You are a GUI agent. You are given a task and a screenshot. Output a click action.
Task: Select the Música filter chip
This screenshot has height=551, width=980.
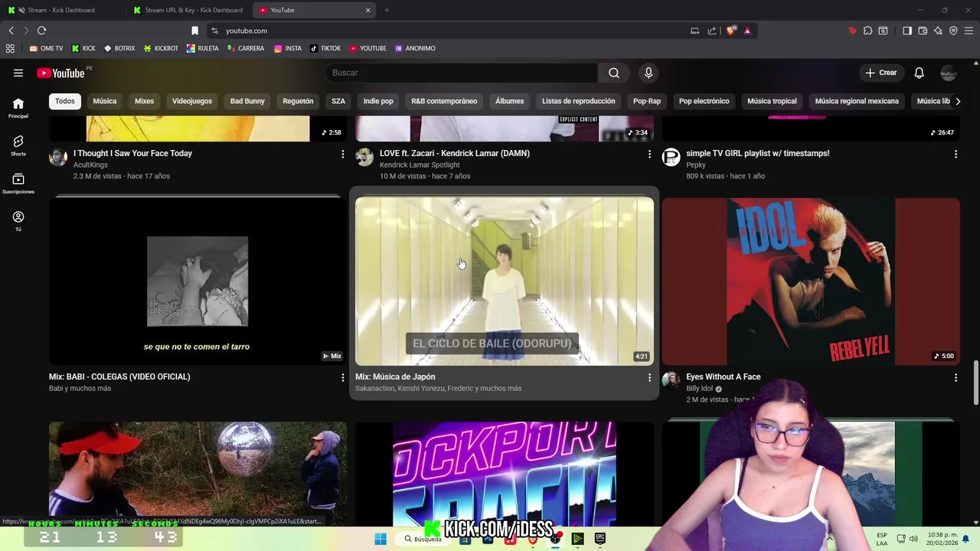tap(105, 101)
